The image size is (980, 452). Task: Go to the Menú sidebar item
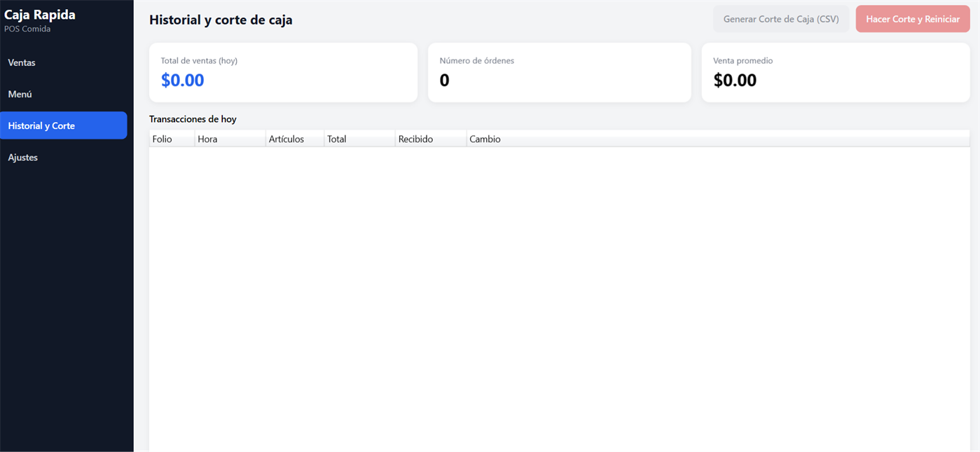tap(63, 94)
